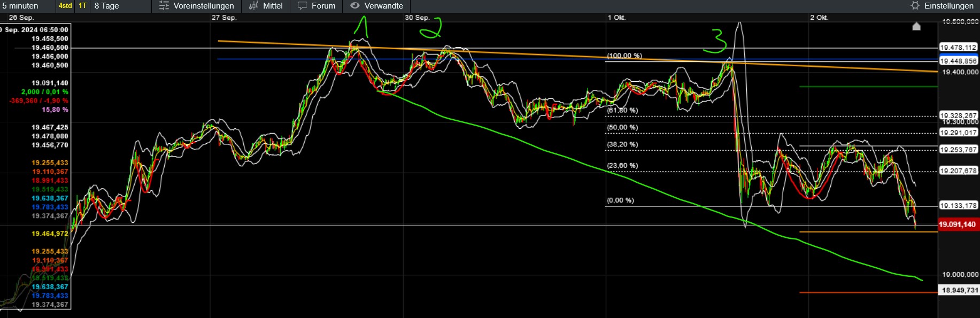980x318 pixels.
Task: Select the orange horizontal line below current price
Action: [x=868, y=232]
